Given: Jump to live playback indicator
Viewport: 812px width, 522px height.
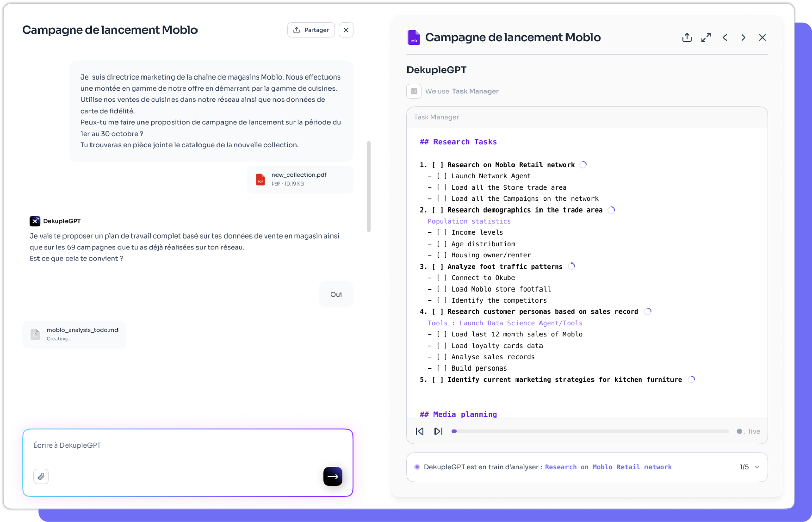Looking at the screenshot, I should (749, 431).
